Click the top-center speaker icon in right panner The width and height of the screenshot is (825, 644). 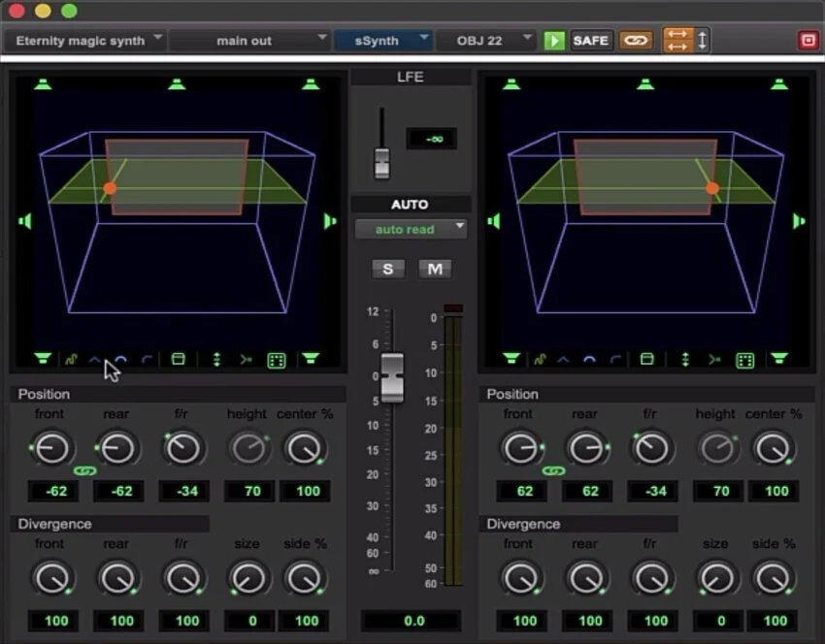pyautogui.click(x=645, y=84)
